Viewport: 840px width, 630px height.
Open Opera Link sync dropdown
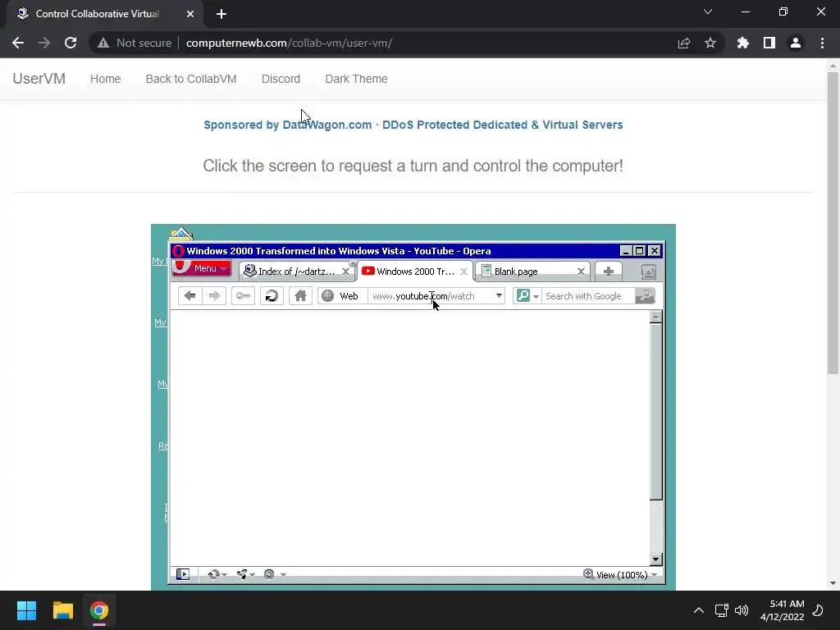(217, 574)
